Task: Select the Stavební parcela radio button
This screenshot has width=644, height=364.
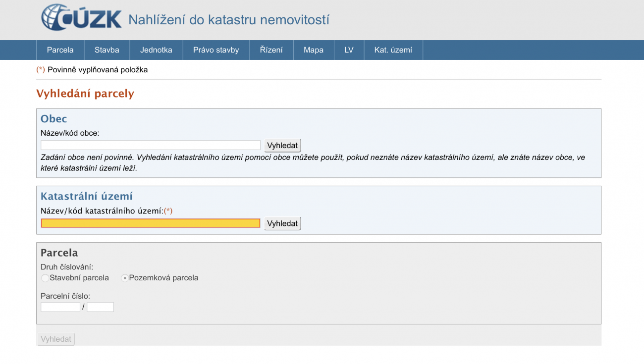Action: pyautogui.click(x=45, y=278)
